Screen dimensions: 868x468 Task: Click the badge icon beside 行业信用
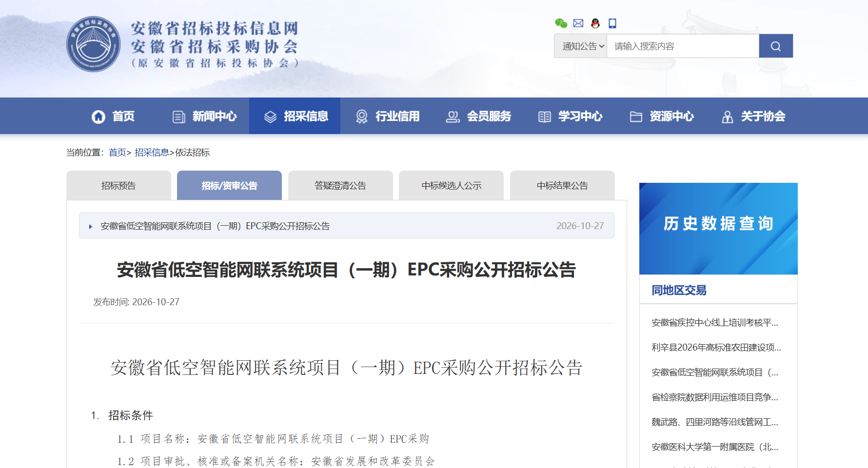[x=362, y=117]
